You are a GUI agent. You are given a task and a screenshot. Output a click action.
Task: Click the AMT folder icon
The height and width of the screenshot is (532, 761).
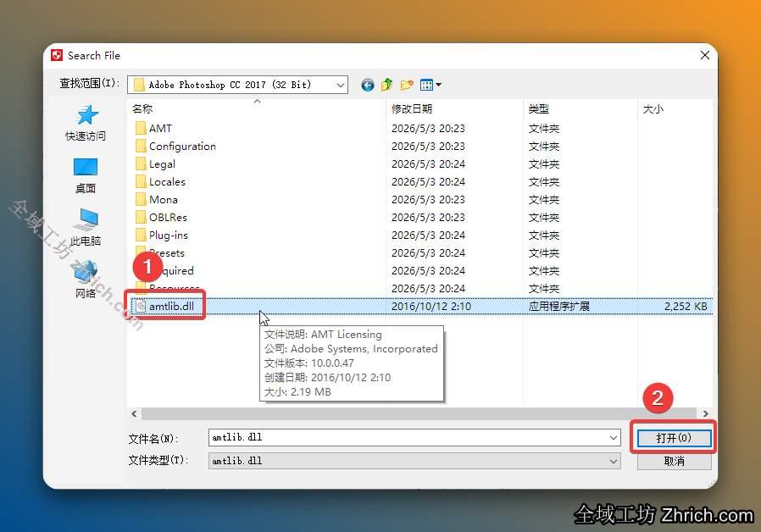click(141, 129)
